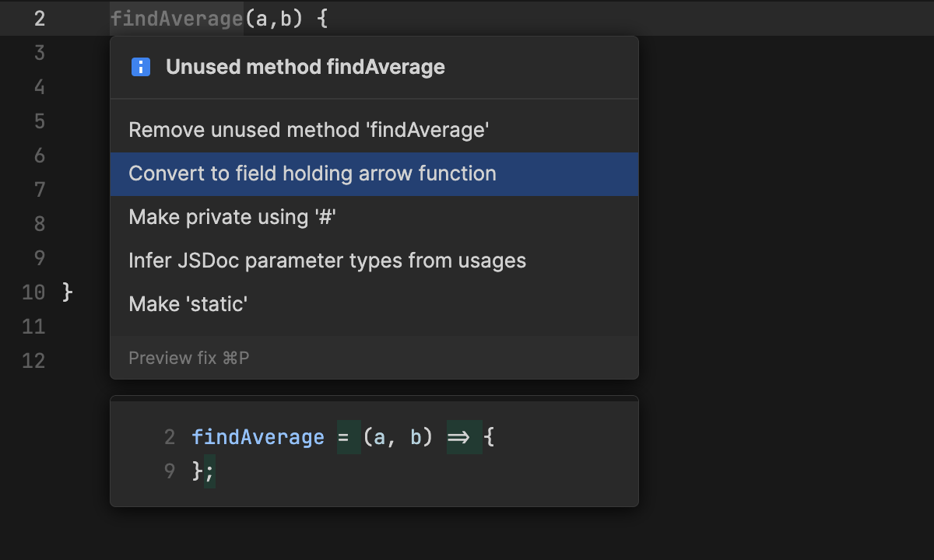Click the blue info icon in popup header
Screen dimensions: 934x560
[141, 67]
